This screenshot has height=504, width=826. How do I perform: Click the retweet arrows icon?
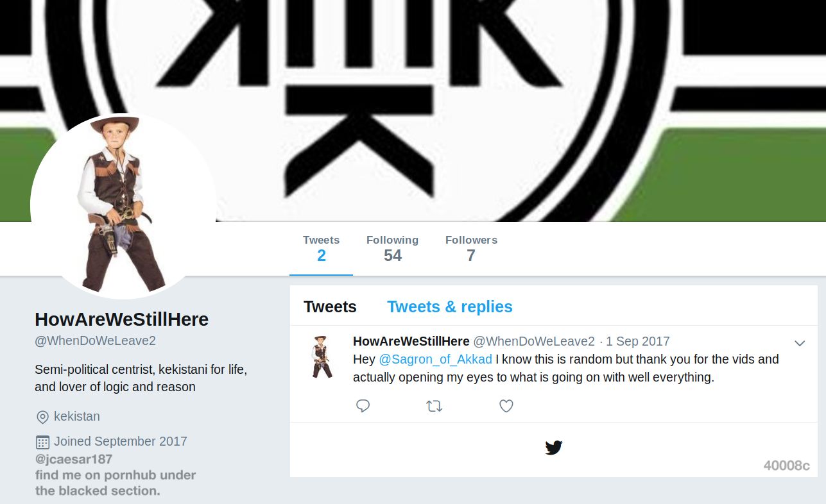click(x=435, y=406)
